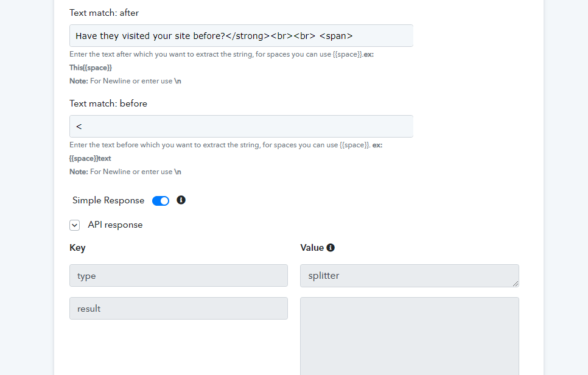Viewport: 588px width, 375px height.
Task: Click the "Key" column heading
Action: pos(77,248)
